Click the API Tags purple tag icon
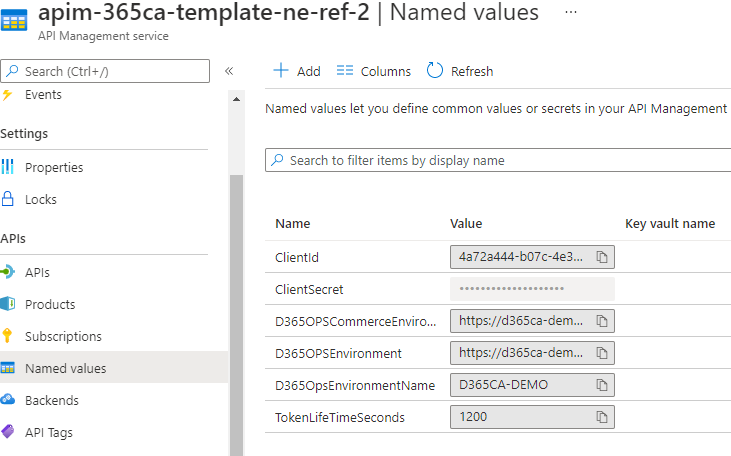This screenshot has width=731, height=456. tap(7, 431)
